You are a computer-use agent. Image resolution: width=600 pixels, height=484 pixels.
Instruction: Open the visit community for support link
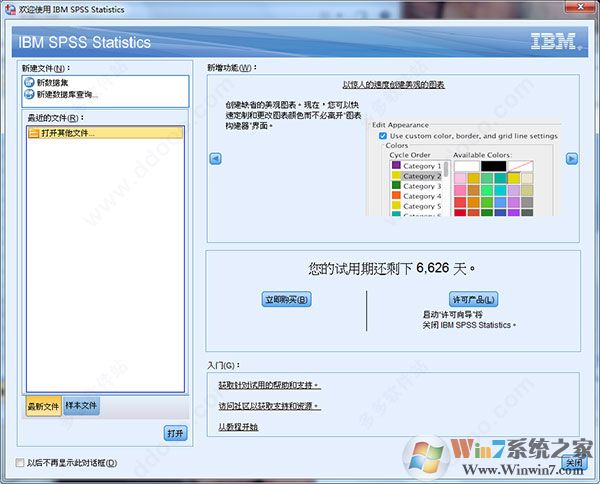pyautogui.click(x=269, y=406)
